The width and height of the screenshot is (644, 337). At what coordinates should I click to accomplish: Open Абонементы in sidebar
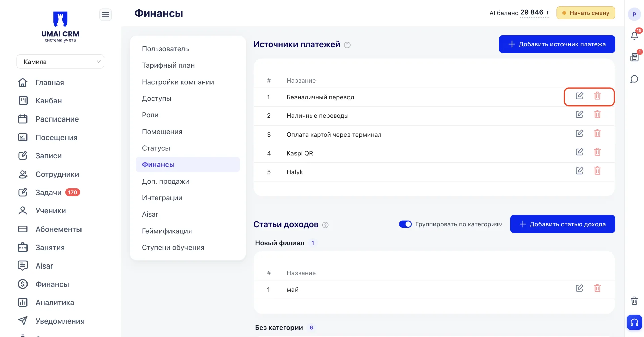point(59,229)
